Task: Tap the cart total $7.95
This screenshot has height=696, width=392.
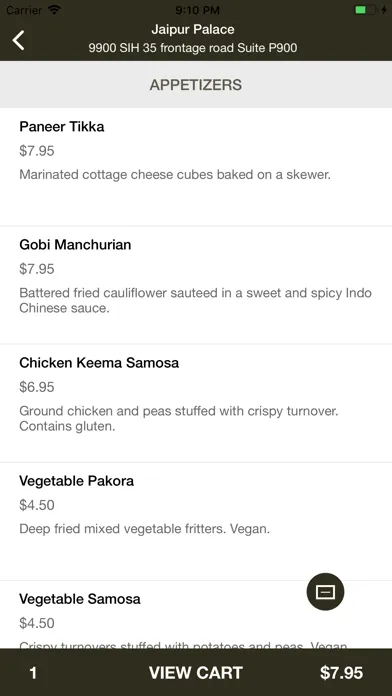Action: tap(341, 672)
